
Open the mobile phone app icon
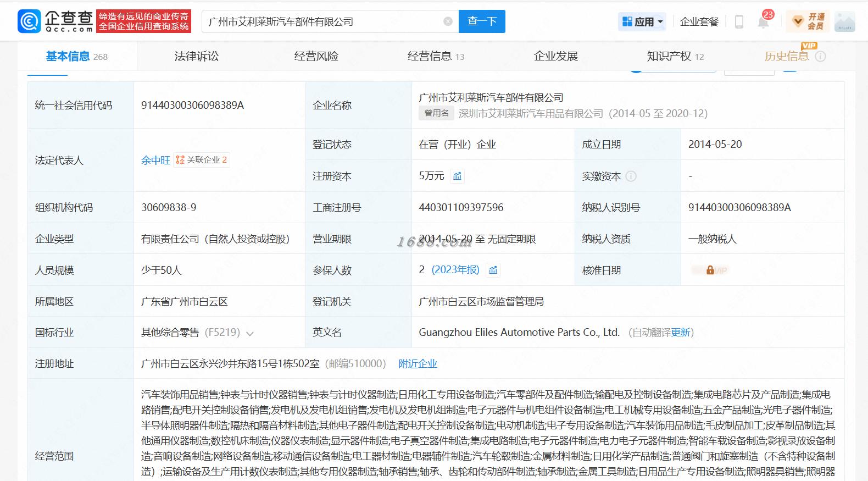(739, 21)
